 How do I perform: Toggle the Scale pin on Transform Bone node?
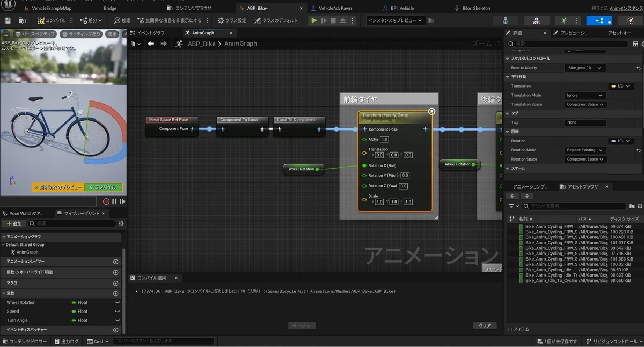pos(365,199)
